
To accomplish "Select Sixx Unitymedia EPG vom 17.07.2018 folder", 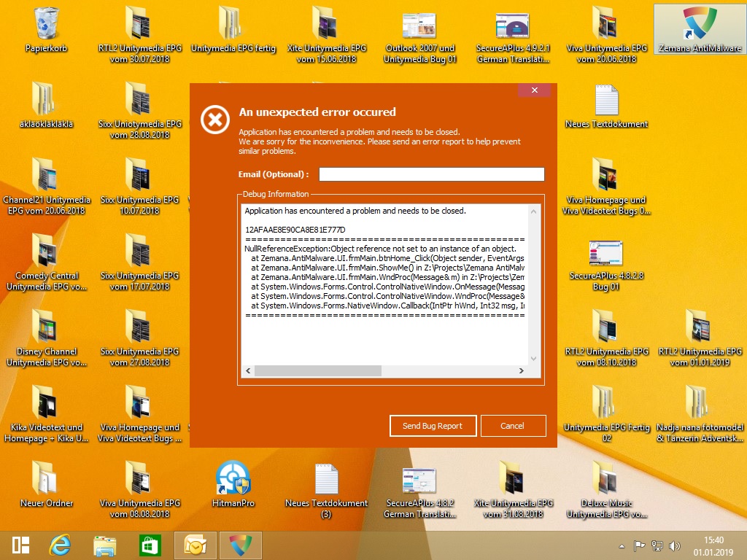I will click(x=139, y=262).
